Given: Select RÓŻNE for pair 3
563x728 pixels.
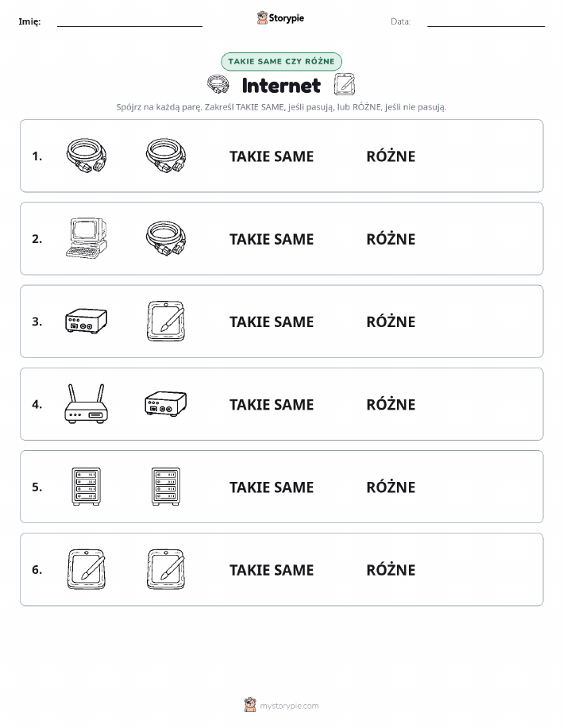Looking at the screenshot, I should pyautogui.click(x=391, y=322).
